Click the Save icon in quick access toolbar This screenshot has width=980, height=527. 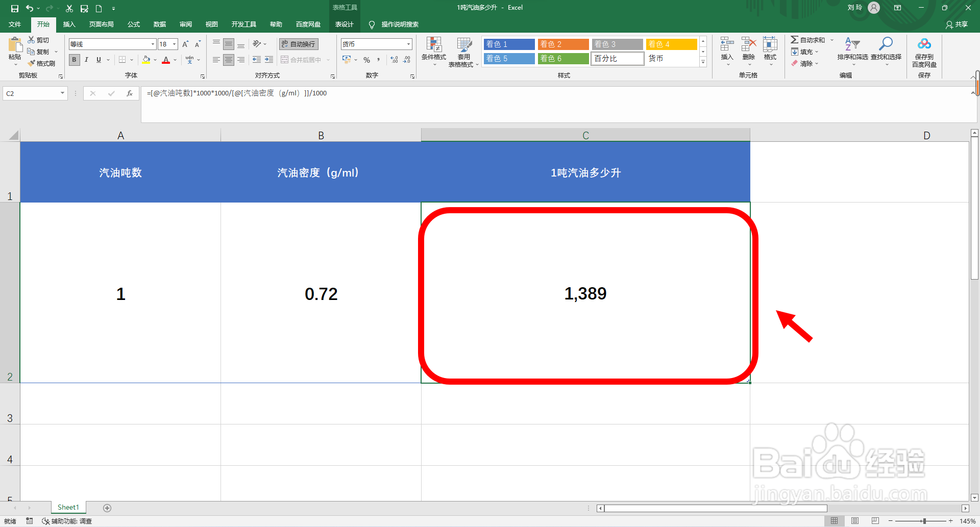(x=14, y=8)
